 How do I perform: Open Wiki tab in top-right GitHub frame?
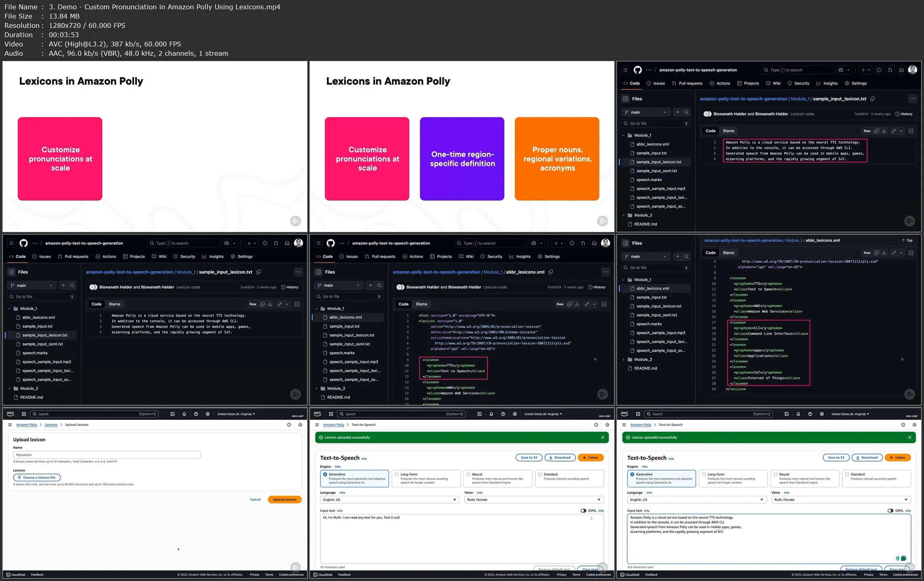(x=773, y=83)
